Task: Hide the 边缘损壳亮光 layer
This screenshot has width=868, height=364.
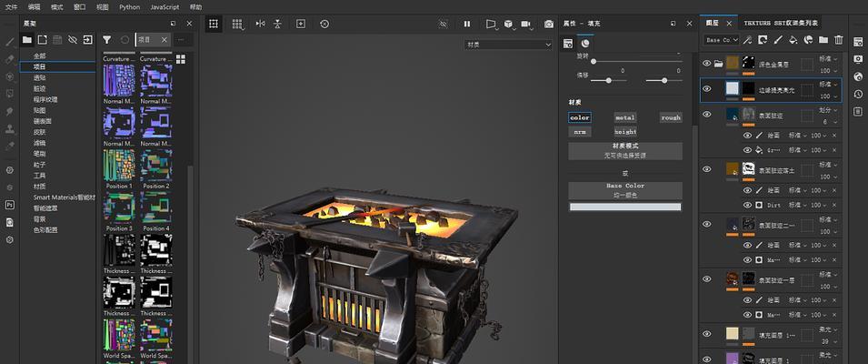Action: tap(706, 88)
